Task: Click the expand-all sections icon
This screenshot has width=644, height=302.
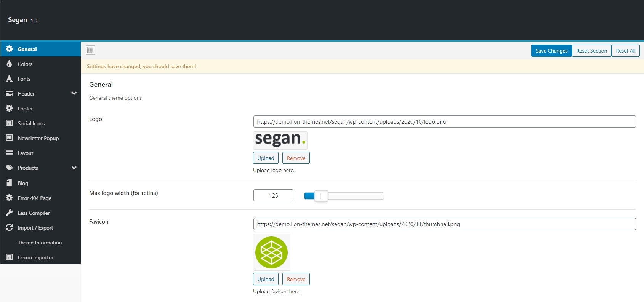Action: pos(90,50)
